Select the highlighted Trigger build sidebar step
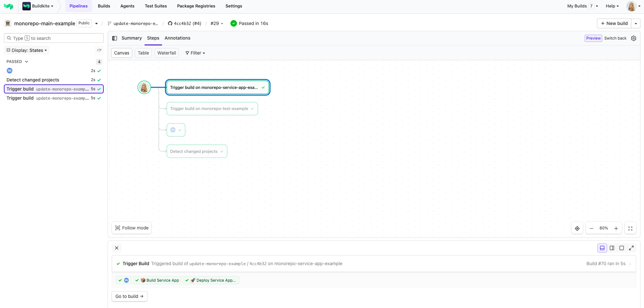Image resolution: width=644 pixels, height=308 pixels. 54,89
